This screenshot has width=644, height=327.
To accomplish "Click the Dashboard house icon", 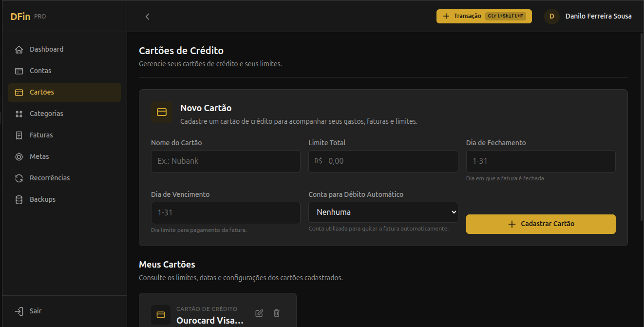I will pos(19,49).
